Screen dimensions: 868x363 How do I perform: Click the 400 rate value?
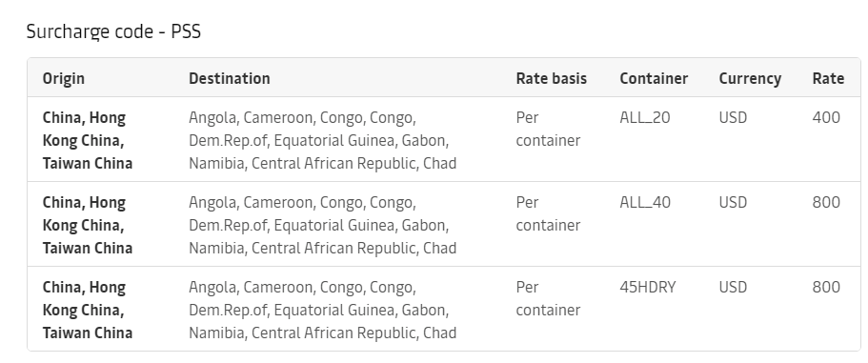(826, 118)
